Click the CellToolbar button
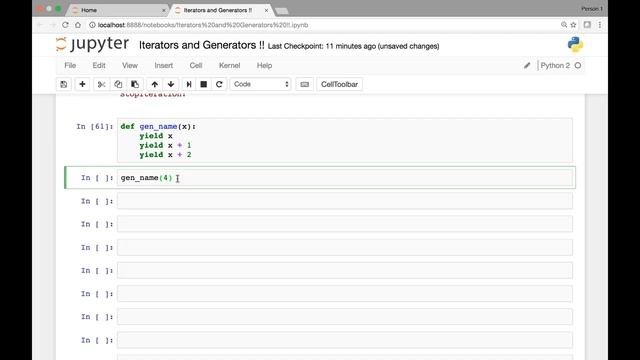640x360 pixels. pos(339,84)
